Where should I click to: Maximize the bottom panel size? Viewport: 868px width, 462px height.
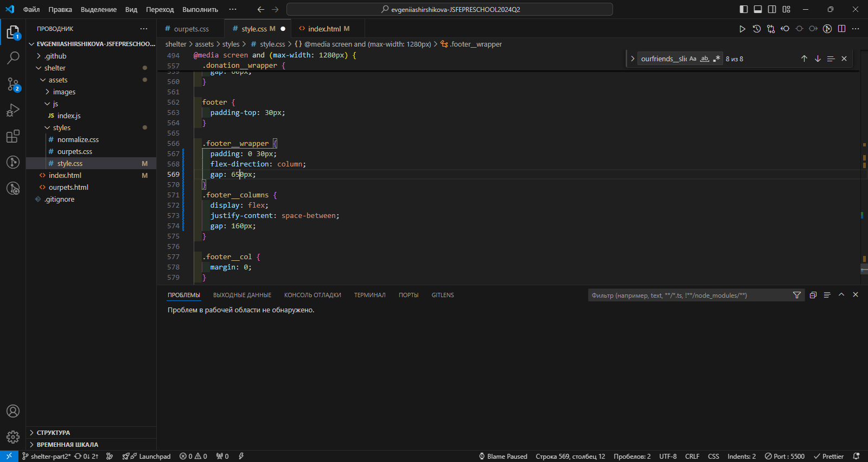click(x=841, y=294)
